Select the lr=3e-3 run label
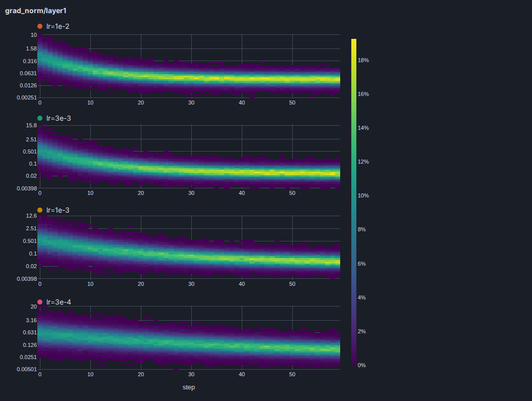532x401 pixels. (59, 118)
